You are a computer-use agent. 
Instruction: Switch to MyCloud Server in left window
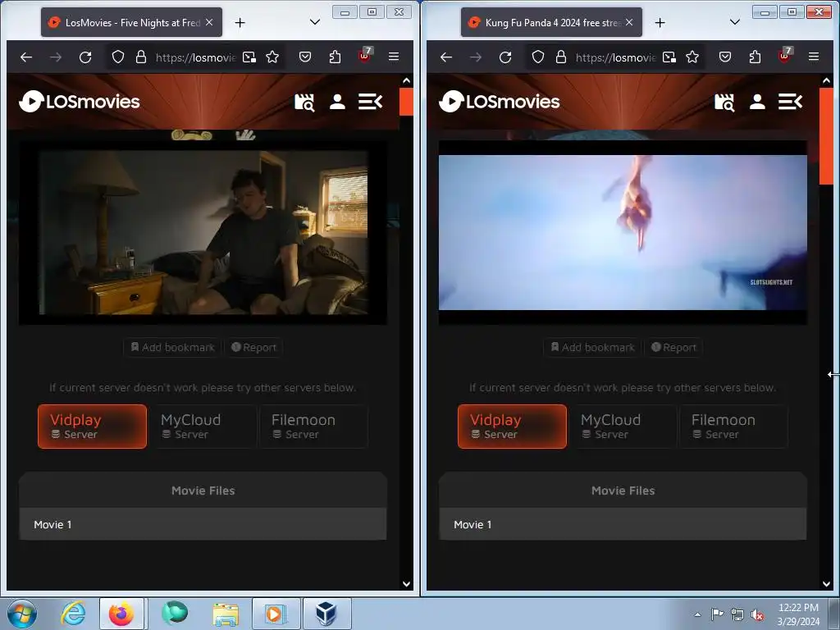(203, 427)
